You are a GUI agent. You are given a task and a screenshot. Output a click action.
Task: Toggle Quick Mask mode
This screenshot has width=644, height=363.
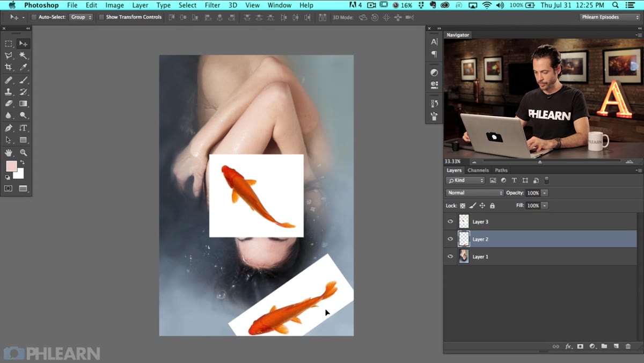[9, 188]
